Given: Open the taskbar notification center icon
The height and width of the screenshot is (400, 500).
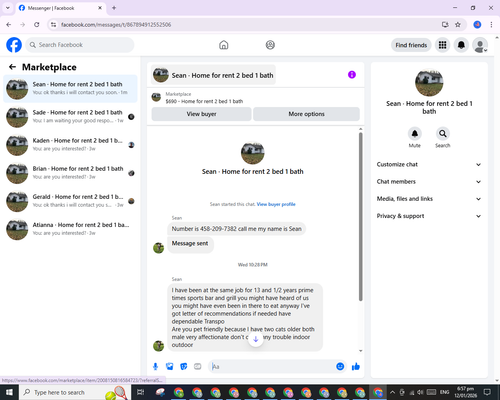Looking at the screenshot, I should pyautogui.click(x=487, y=392).
